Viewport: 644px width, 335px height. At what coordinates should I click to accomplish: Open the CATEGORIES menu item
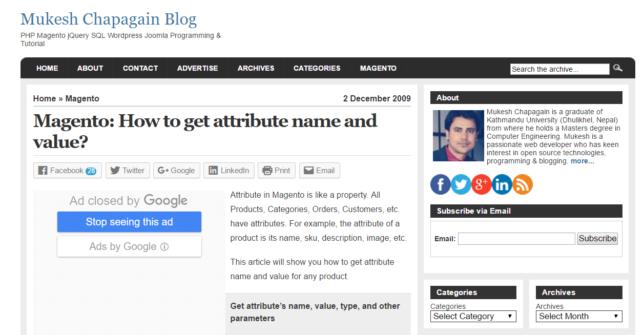pos(317,68)
